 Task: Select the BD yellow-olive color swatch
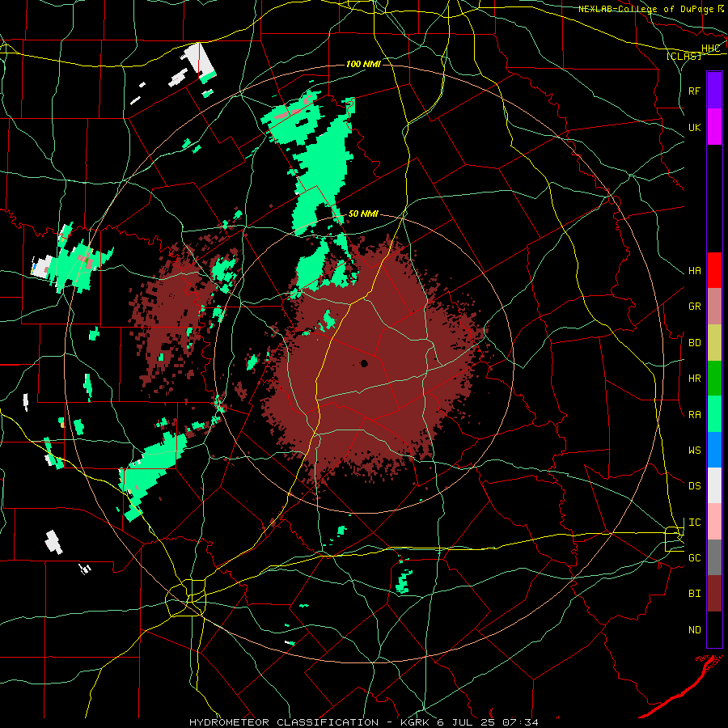click(x=714, y=343)
